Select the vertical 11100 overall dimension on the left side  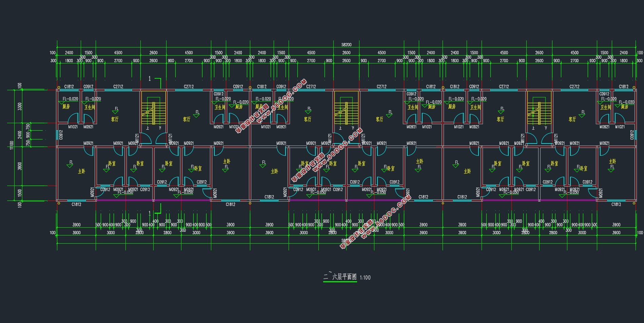pos(12,145)
